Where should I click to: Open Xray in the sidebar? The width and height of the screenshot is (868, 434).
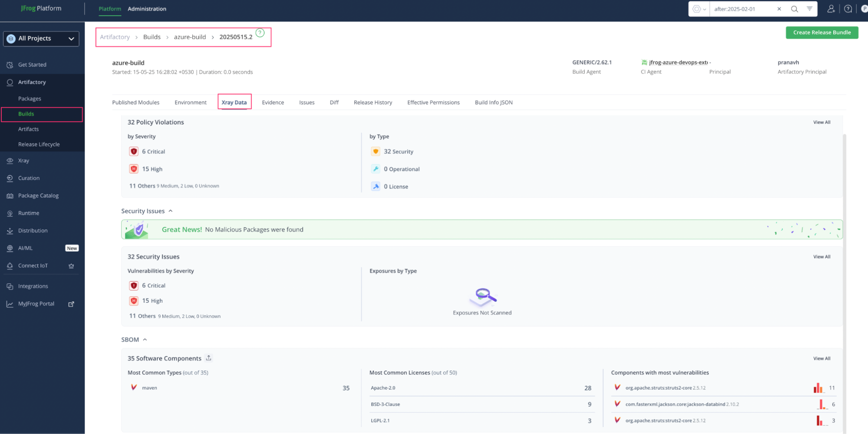pos(23,161)
